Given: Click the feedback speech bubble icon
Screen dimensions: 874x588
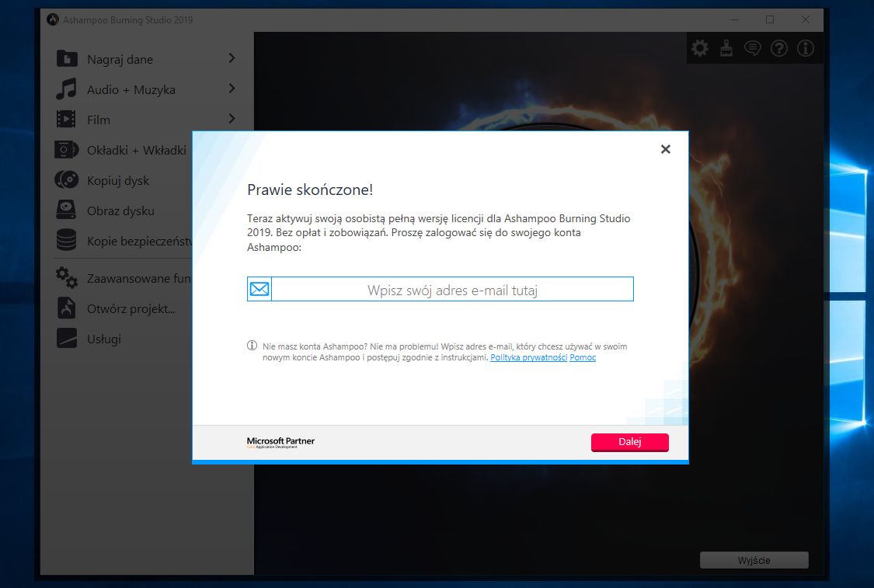Looking at the screenshot, I should click(753, 48).
